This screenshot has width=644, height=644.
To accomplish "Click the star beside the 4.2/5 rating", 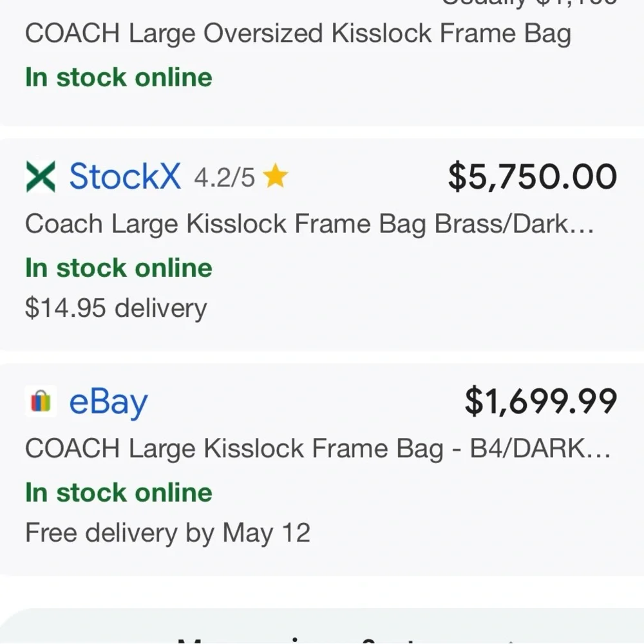I will (x=276, y=175).
